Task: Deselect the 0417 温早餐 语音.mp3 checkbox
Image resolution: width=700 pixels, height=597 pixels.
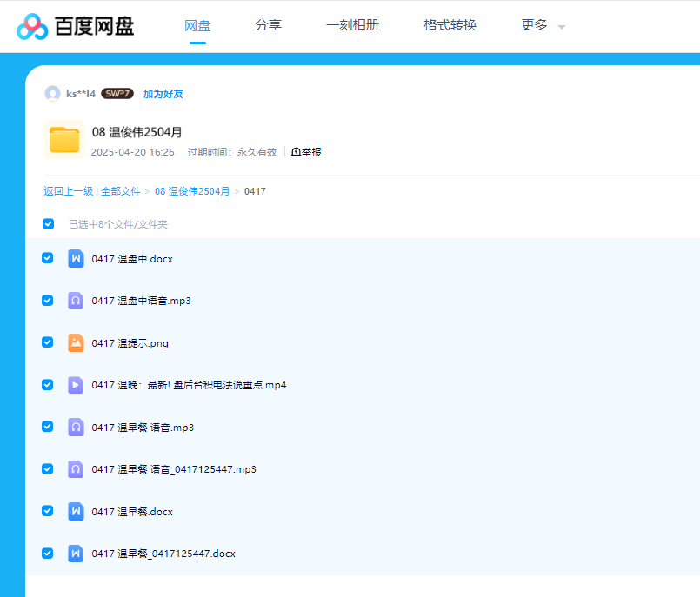Action: (x=48, y=427)
